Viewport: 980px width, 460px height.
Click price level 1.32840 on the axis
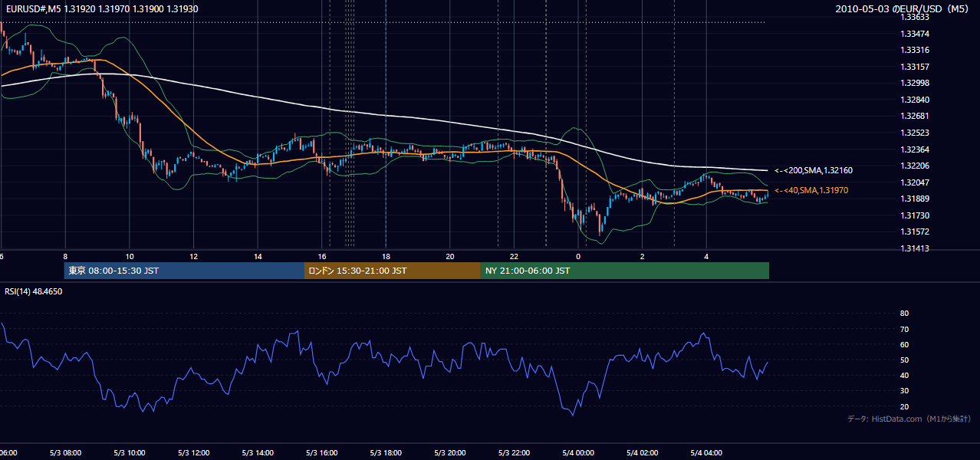coord(915,100)
